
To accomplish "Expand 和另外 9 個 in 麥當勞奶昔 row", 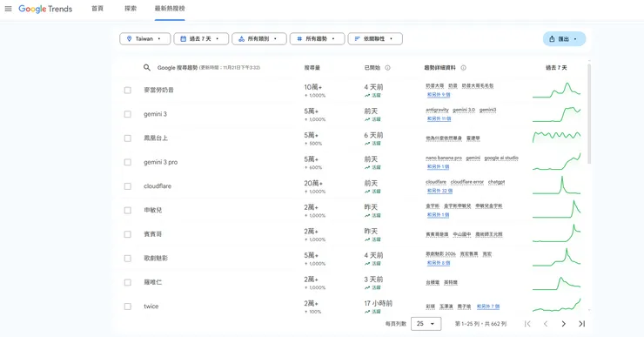I will [x=439, y=95].
